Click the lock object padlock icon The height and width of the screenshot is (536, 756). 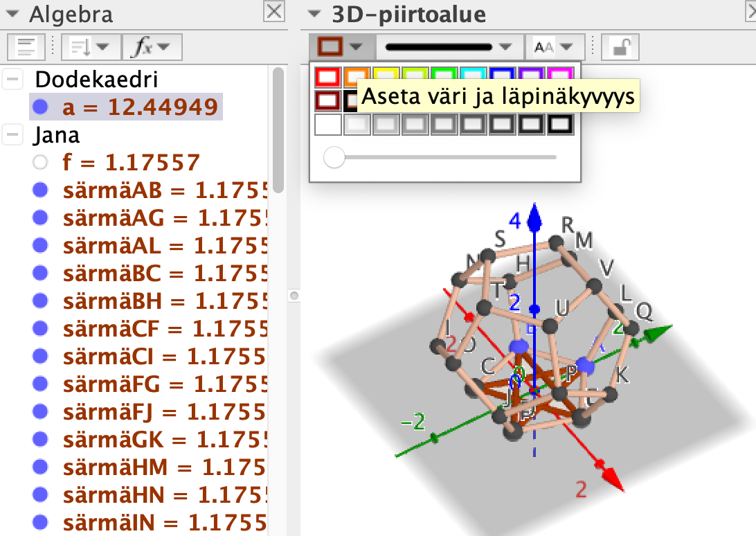coord(620,47)
